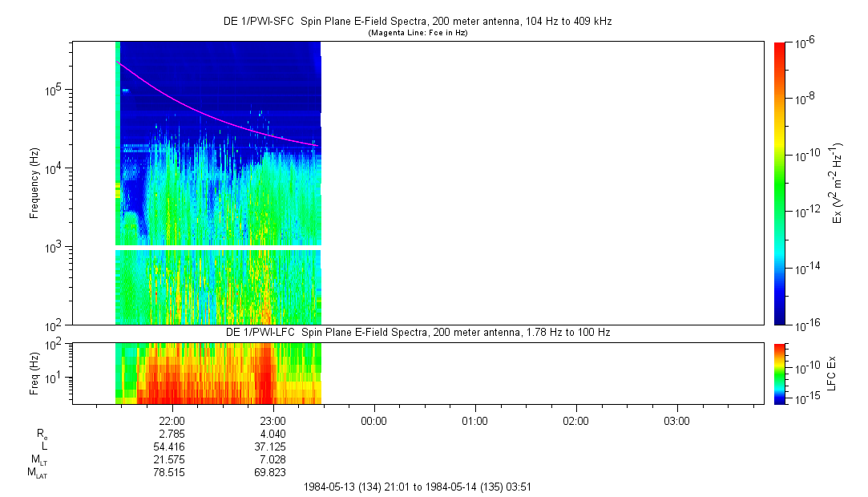
Task: Click the DE 1/PWI-LFC lower panel title
Action: [x=417, y=332]
